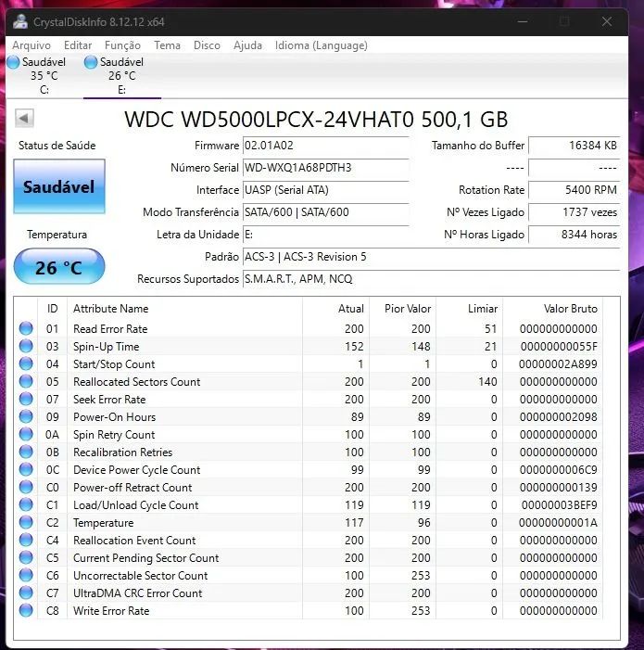Click the CrystalDiskInfo title bar app icon

click(19, 21)
